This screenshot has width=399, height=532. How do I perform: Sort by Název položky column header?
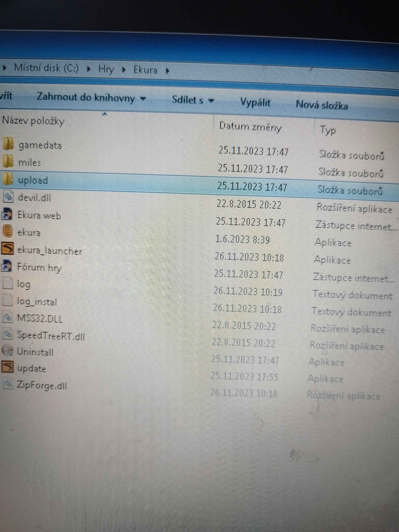33,121
